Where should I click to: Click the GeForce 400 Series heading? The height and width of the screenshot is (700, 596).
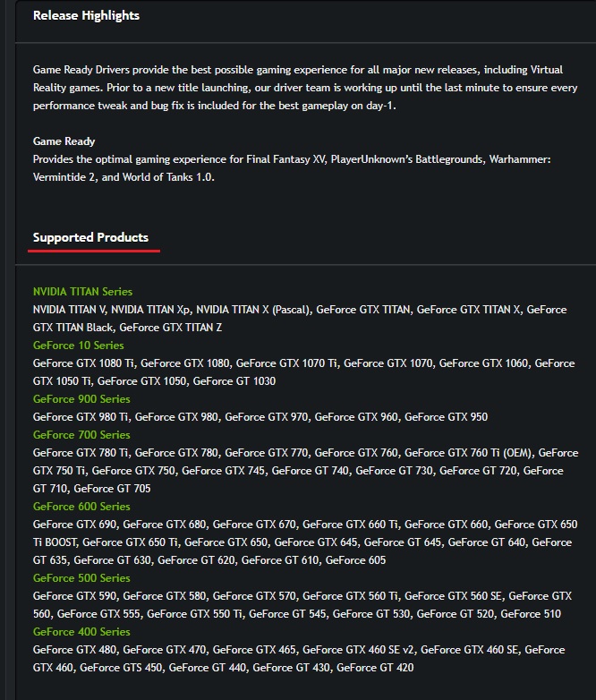(81, 632)
